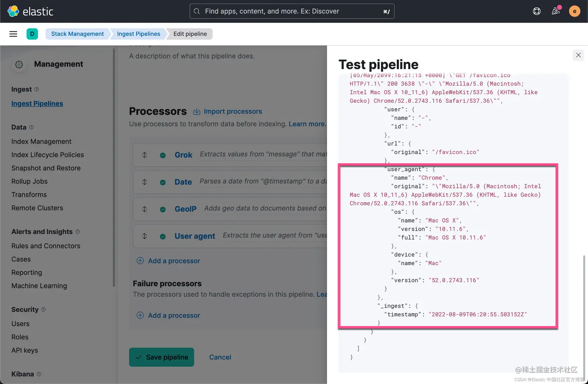Click plus icon of processors Add a processor
Viewport: 588px width, 384px height.
pyautogui.click(x=140, y=261)
